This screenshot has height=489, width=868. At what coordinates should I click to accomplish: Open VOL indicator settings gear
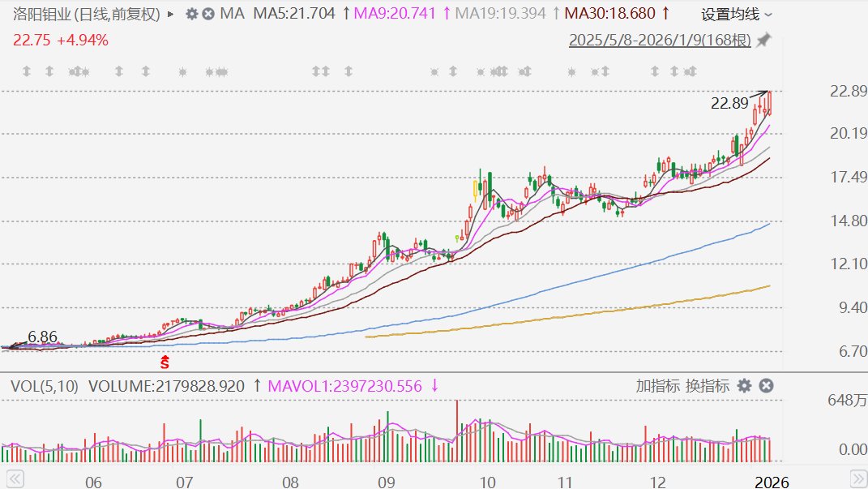click(x=745, y=386)
